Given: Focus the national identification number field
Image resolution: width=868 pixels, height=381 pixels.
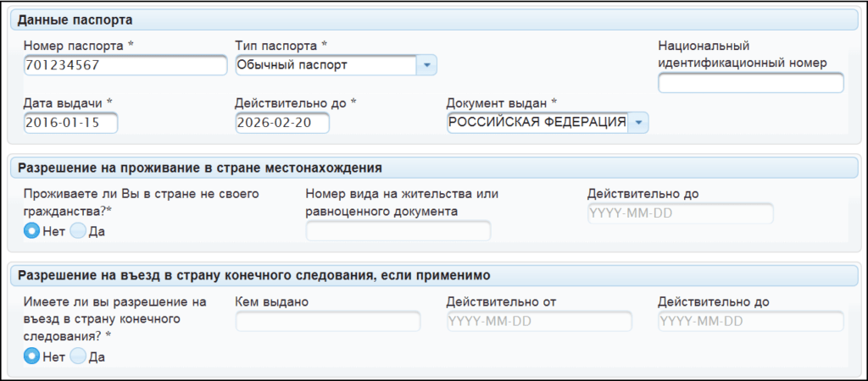Looking at the screenshot, I should (x=750, y=83).
